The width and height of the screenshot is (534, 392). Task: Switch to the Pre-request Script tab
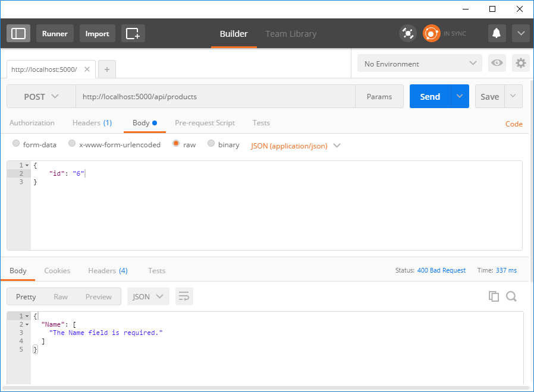point(205,123)
